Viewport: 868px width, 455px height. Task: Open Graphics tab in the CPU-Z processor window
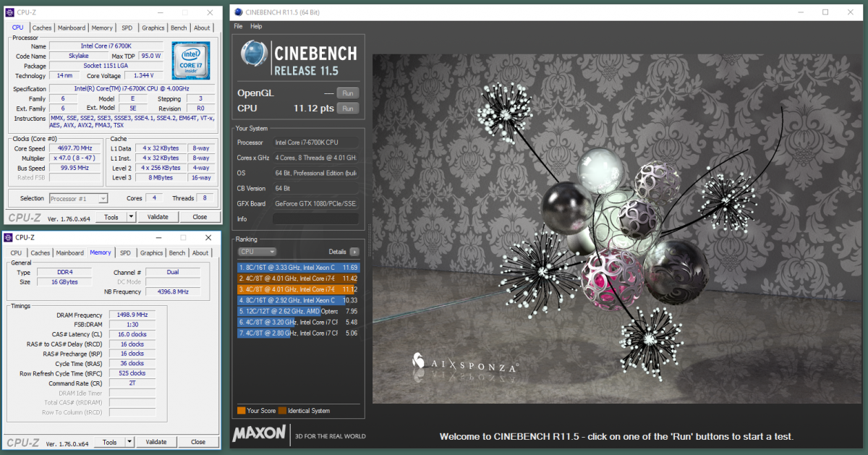[153, 28]
